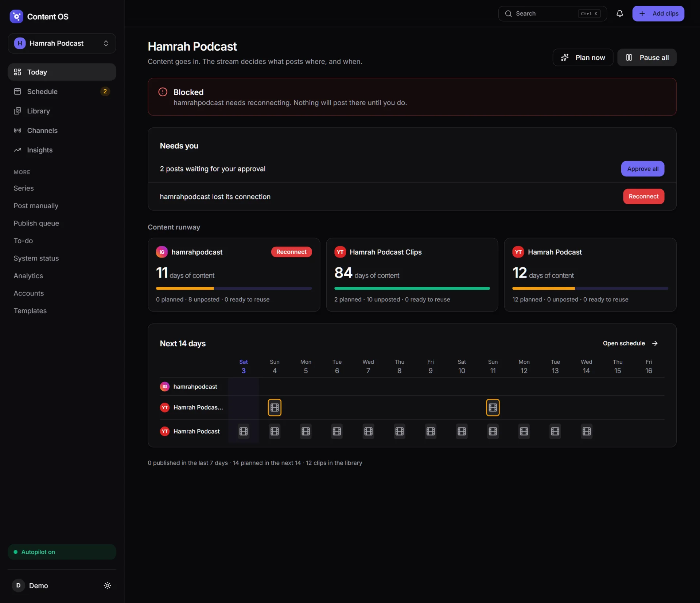
Task: Click Reconnect on hamrahpodcast runway card
Action: click(x=291, y=252)
